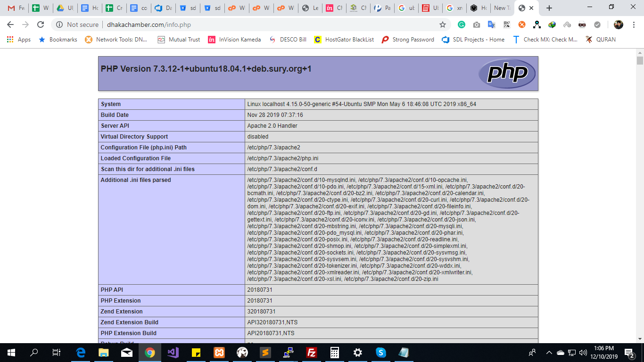Open a new browser tab

tap(549, 8)
